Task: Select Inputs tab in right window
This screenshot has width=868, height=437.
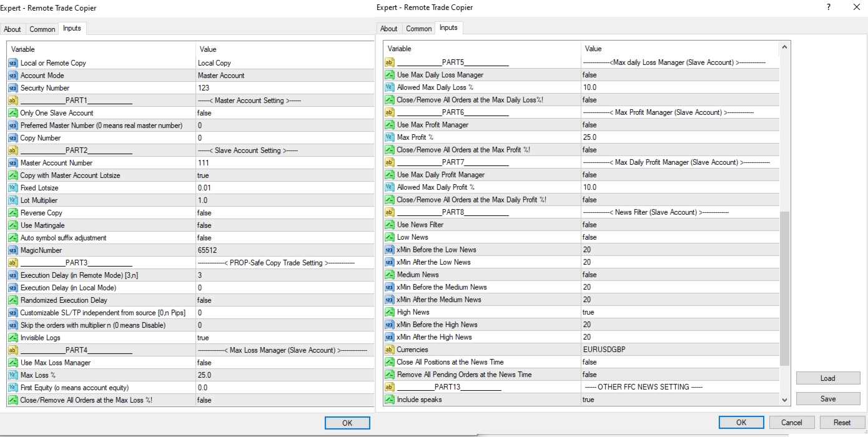Action: tap(449, 27)
